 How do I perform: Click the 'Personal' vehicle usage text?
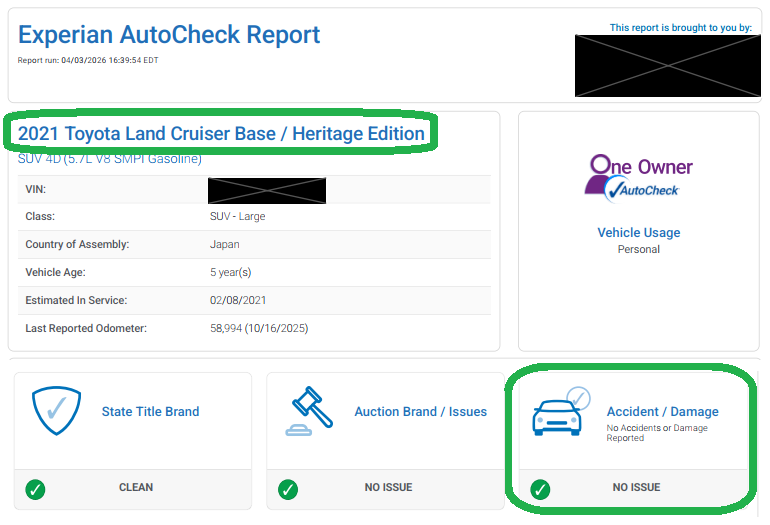(638, 249)
